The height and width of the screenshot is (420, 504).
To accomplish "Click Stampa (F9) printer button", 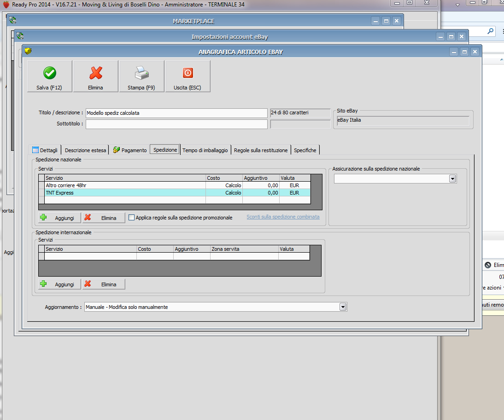I will 141,77.
